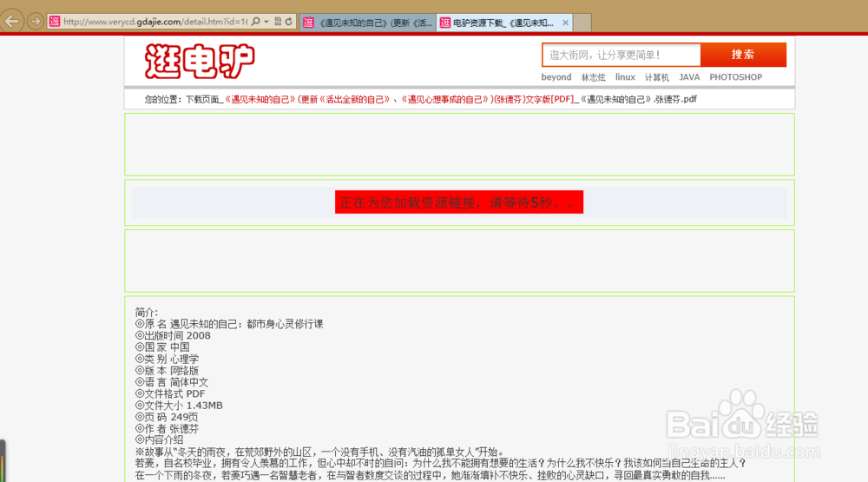Click the 作者 张德芬 line

[x=167, y=429]
